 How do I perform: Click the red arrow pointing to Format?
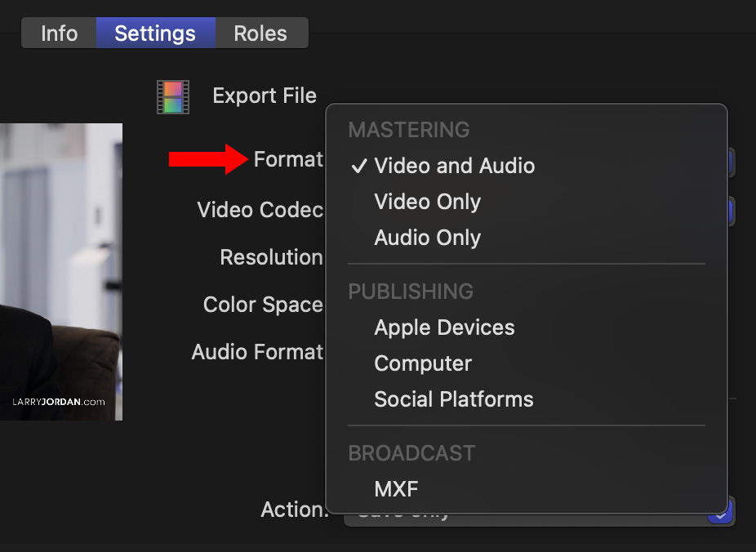coord(207,158)
